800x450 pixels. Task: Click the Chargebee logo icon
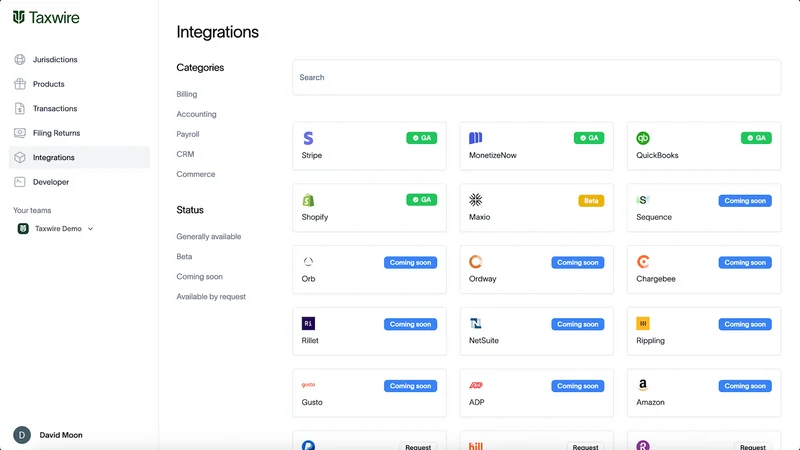click(x=643, y=262)
